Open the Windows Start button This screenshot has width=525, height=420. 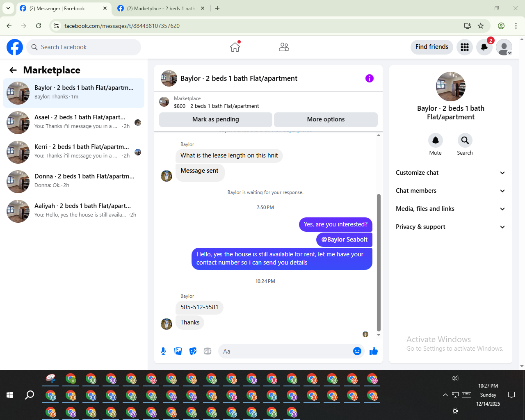[10, 395]
